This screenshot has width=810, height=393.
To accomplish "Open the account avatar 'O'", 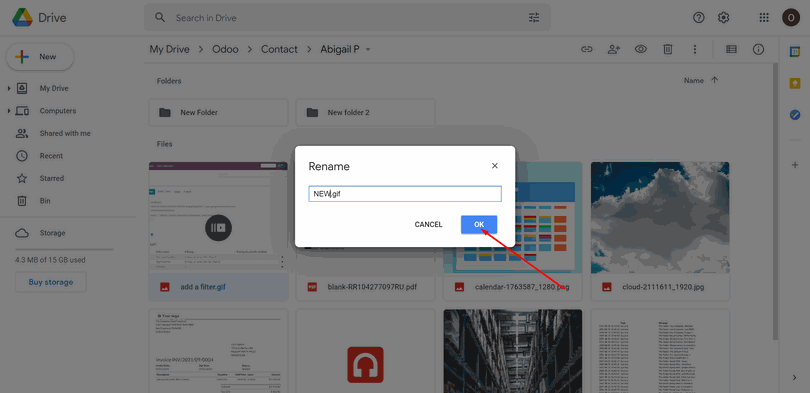I will point(791,18).
